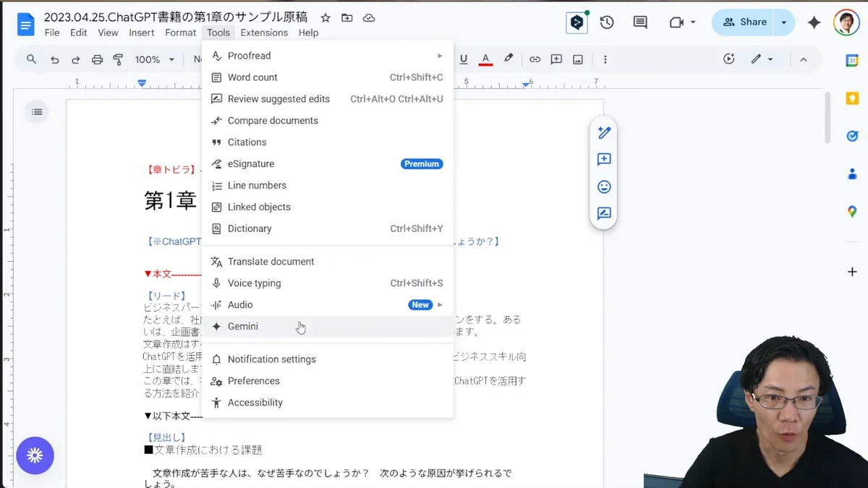
Task: Click suggest edits floating icon
Action: [604, 213]
